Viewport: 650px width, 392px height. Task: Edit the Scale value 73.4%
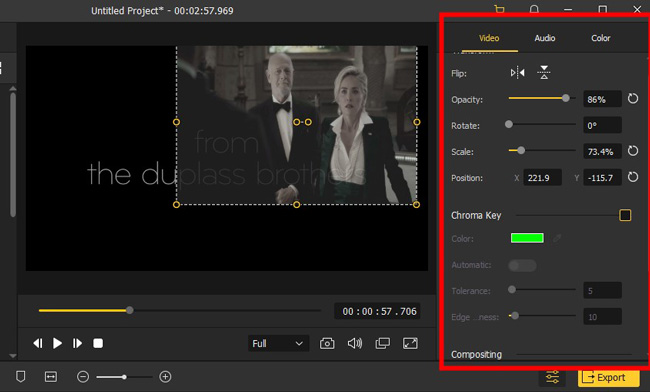(602, 152)
